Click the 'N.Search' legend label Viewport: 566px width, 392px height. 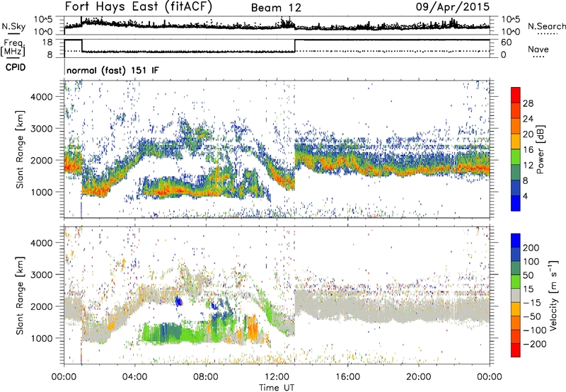coord(547,26)
